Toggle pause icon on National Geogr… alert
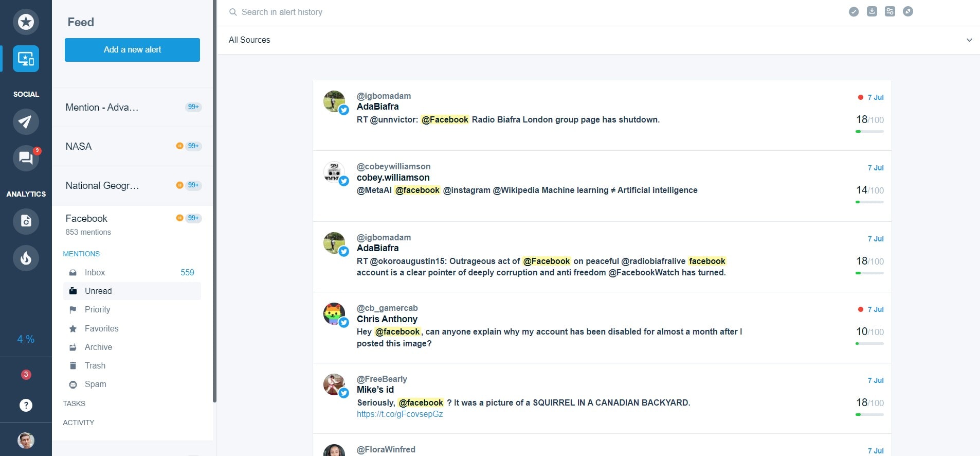Viewport: 980px width, 456px height. coord(179,185)
